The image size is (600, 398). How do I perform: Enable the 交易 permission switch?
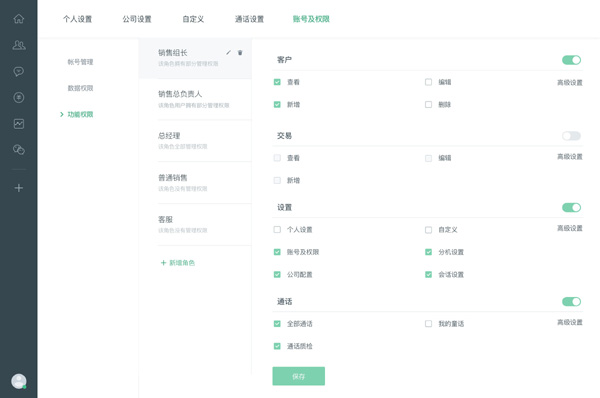571,135
